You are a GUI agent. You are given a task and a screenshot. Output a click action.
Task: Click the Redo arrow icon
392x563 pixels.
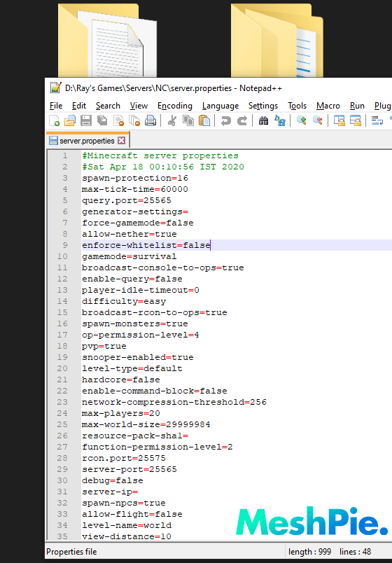[242, 120]
